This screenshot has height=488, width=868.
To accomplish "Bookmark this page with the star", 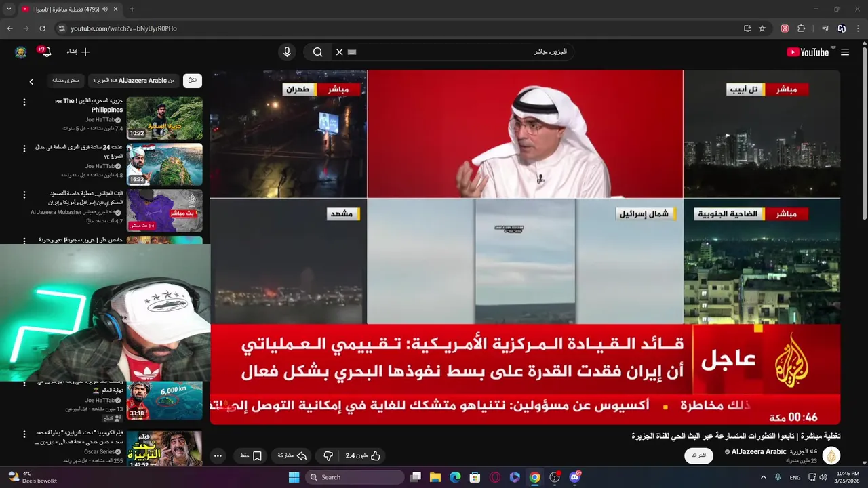I will pos(762,28).
